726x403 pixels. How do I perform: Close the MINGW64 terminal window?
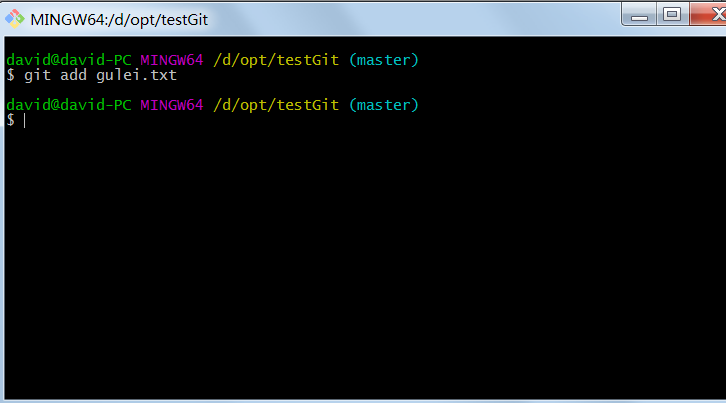(704, 14)
